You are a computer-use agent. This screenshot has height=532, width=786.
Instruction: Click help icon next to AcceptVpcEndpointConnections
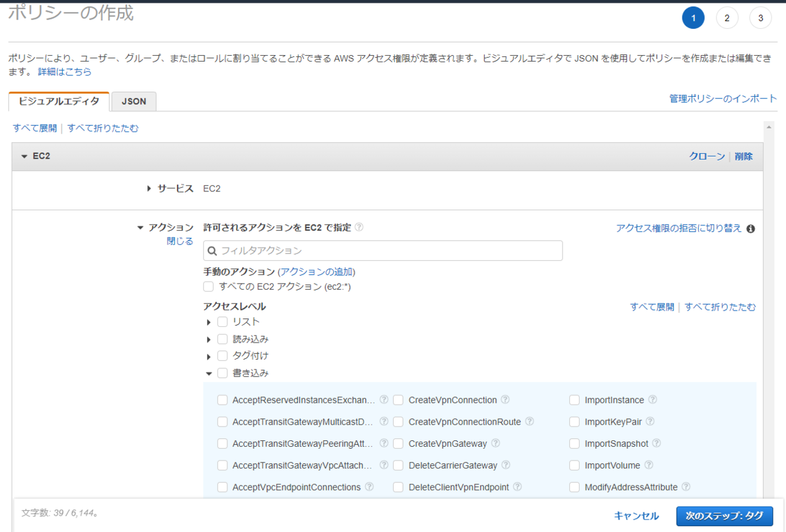point(369,487)
